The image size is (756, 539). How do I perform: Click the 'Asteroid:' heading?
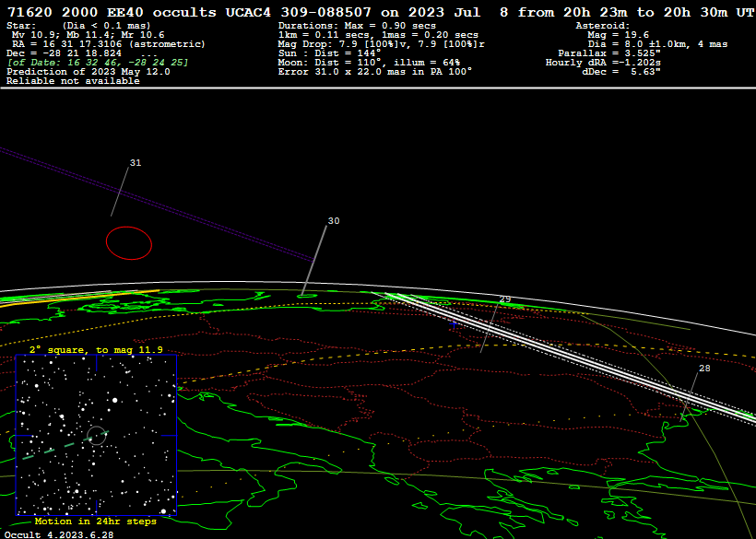[x=603, y=26]
